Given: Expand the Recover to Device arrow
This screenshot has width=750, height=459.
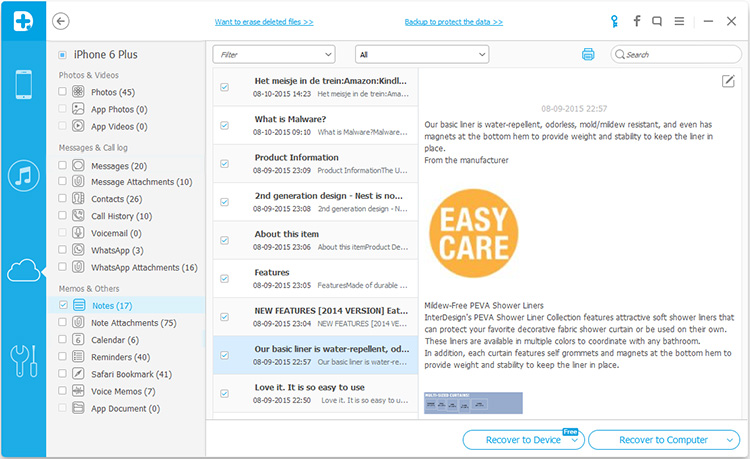Looking at the screenshot, I should tap(575, 440).
